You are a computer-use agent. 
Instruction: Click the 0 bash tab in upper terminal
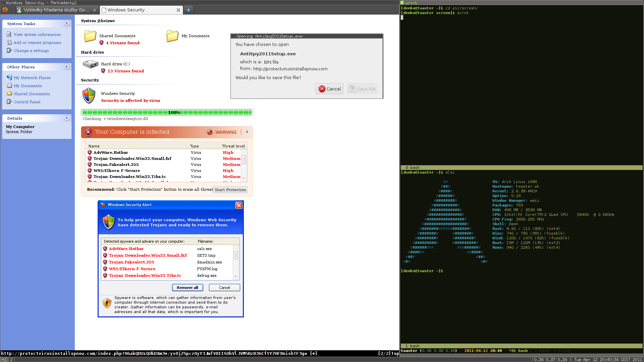[x=413, y=168]
